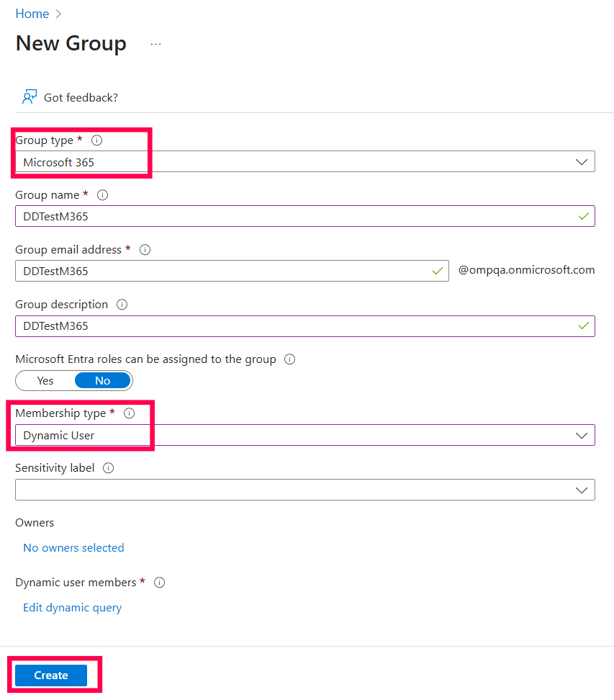Select No on Entra roles toggle
This screenshot has width=614, height=700.
[x=102, y=380]
